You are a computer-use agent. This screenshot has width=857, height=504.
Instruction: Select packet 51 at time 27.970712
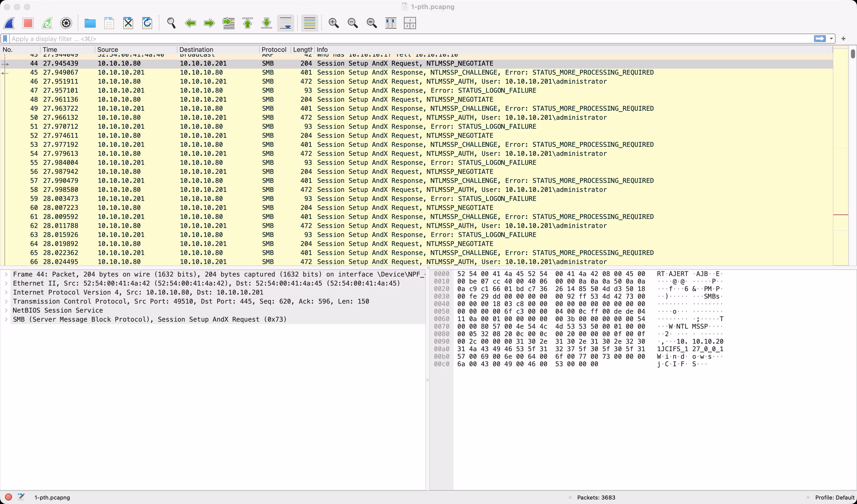pyautogui.click(x=416, y=127)
